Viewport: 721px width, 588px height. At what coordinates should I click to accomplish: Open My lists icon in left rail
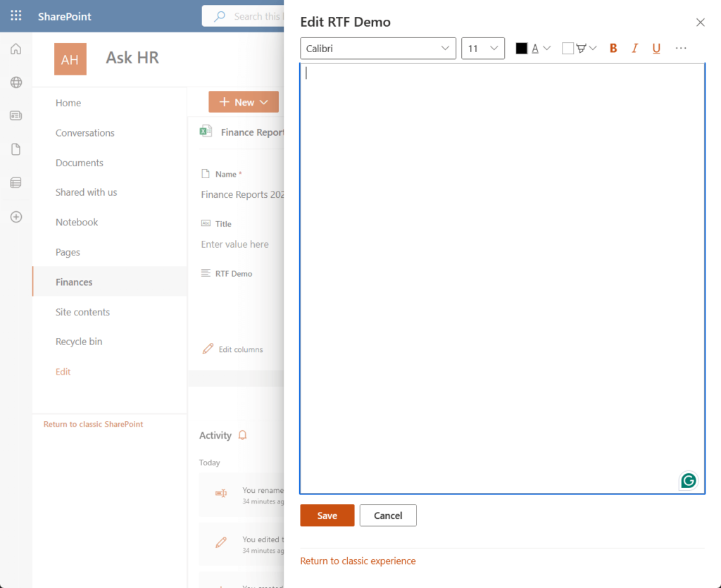(16, 182)
